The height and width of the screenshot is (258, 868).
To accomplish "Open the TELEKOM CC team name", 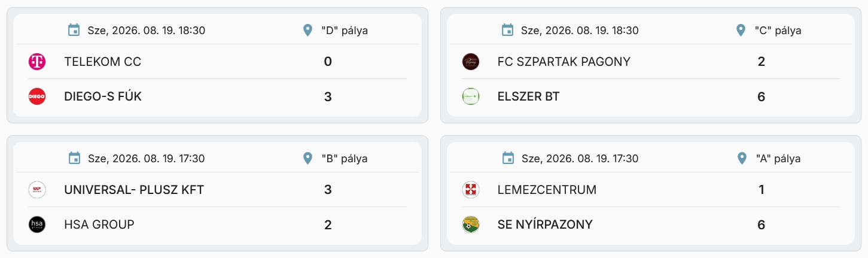I will click(x=102, y=62).
